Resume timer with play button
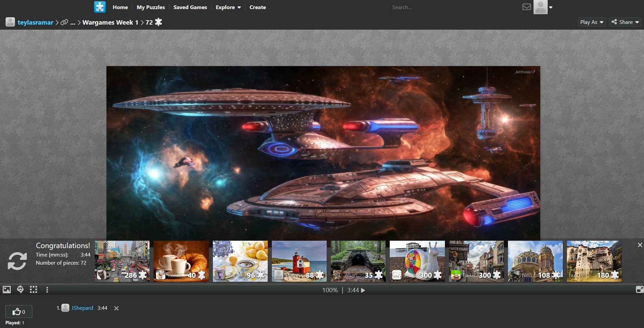This screenshot has width=644, height=328. 363,290
